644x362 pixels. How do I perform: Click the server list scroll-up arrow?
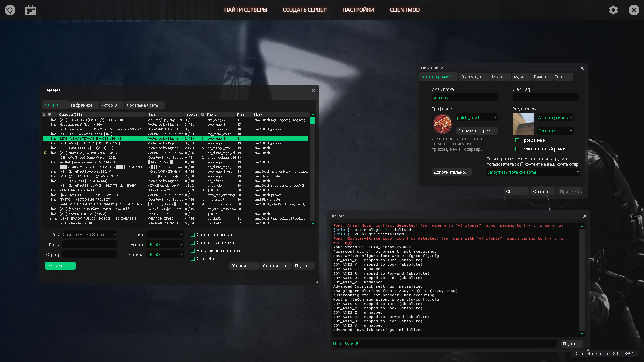313,114
